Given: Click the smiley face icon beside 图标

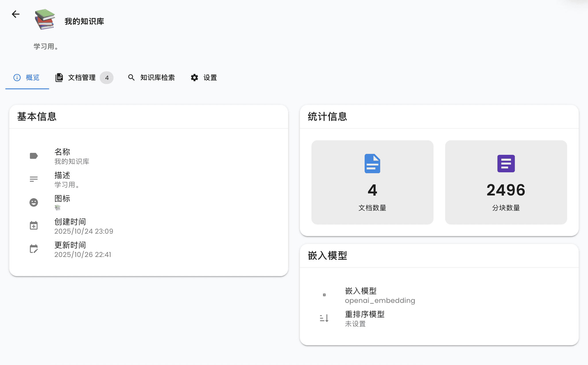Looking at the screenshot, I should click(34, 202).
